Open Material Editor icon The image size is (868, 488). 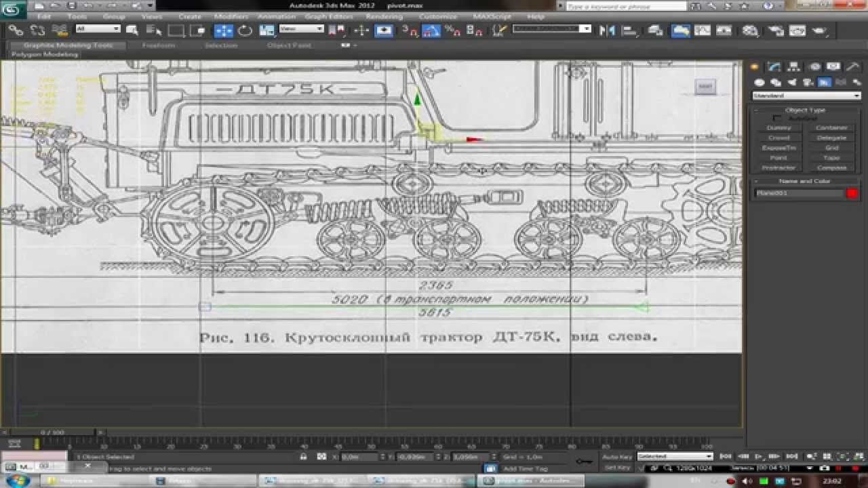coord(750,30)
